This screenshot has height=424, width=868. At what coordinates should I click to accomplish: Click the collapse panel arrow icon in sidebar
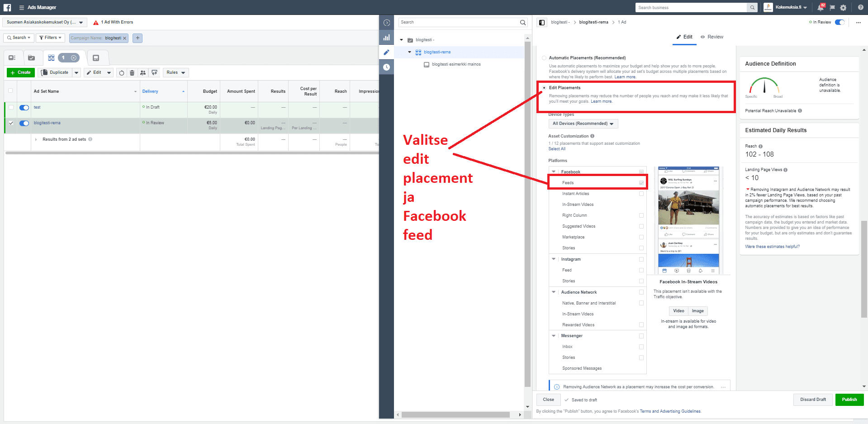point(387,23)
